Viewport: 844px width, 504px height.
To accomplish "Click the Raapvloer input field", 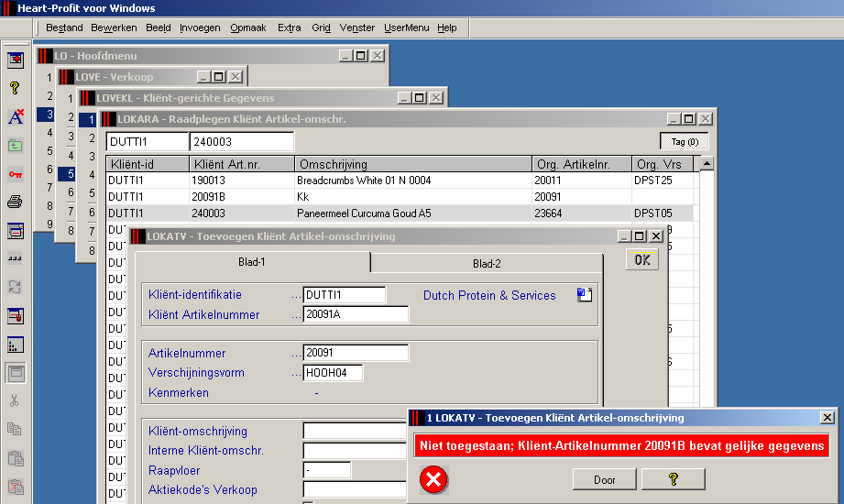I will (327, 470).
